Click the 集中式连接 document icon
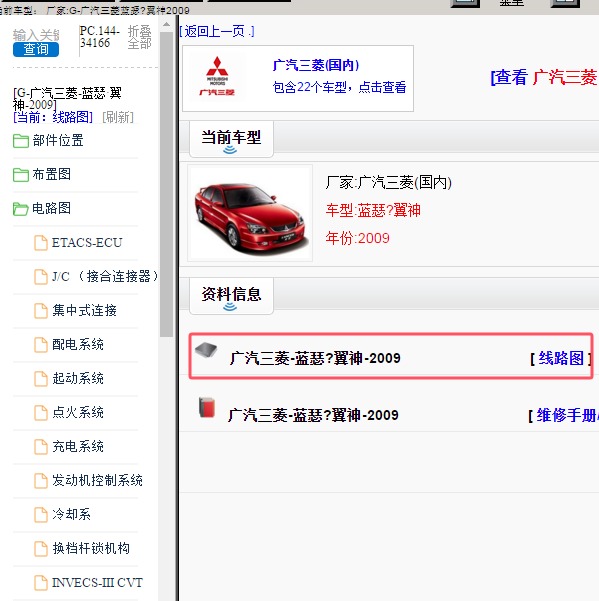 41,311
